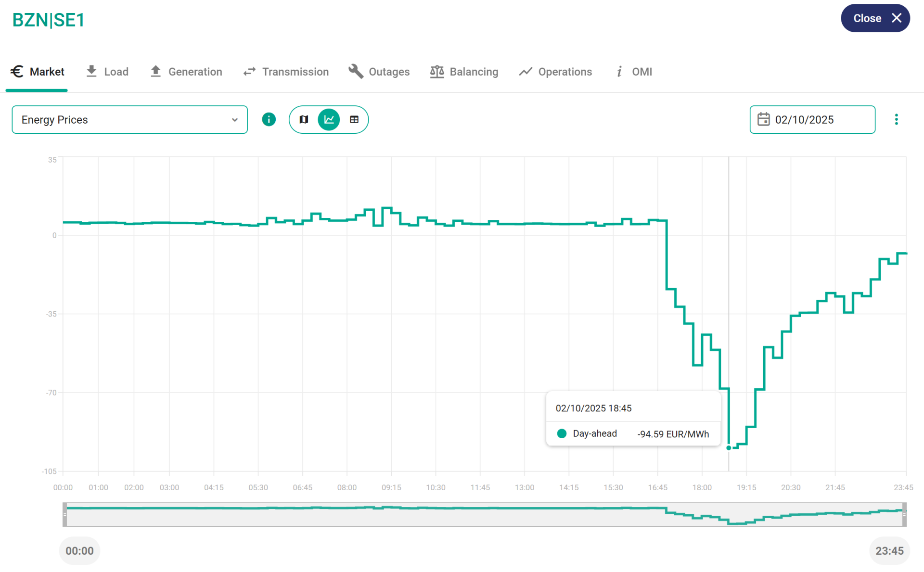Click the Balancing scales icon

(437, 72)
